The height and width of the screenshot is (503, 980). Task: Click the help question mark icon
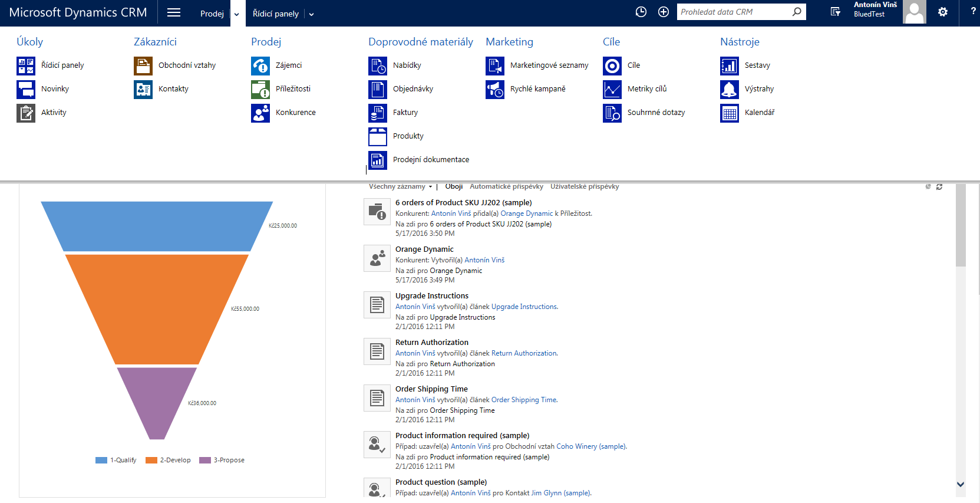click(x=973, y=11)
